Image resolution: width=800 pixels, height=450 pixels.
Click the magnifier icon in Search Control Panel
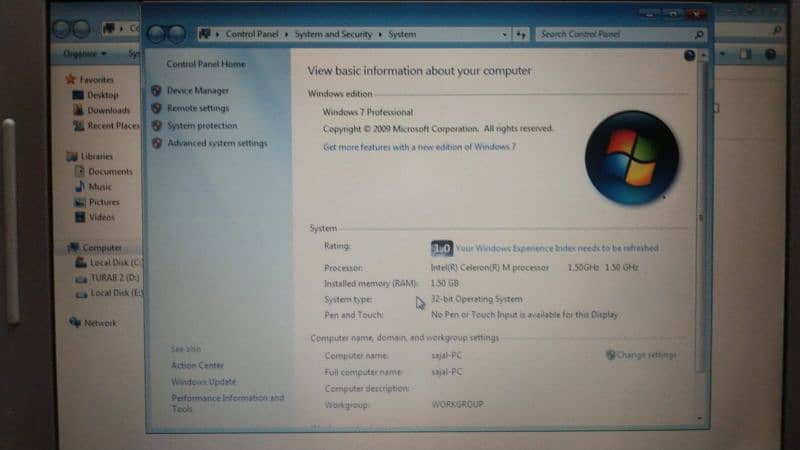[699, 34]
